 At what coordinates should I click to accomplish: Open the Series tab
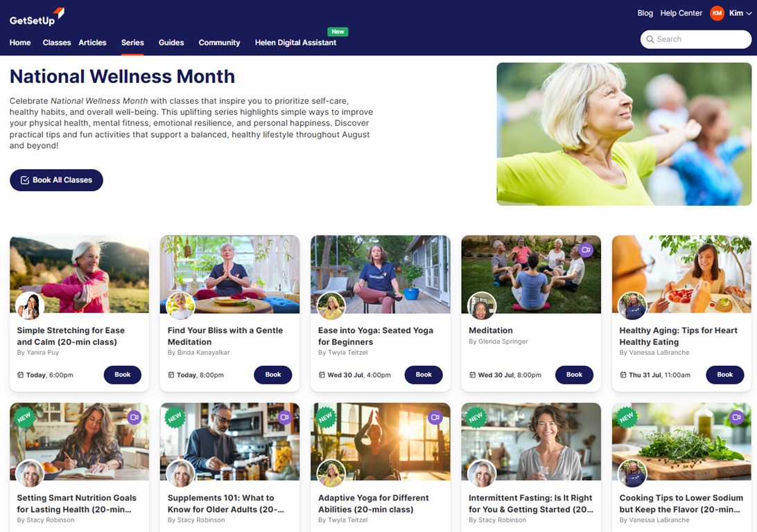point(132,42)
